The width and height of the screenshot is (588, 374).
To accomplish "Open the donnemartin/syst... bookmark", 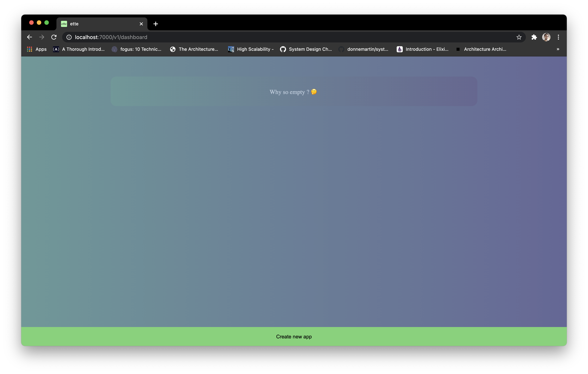I will [x=363, y=49].
